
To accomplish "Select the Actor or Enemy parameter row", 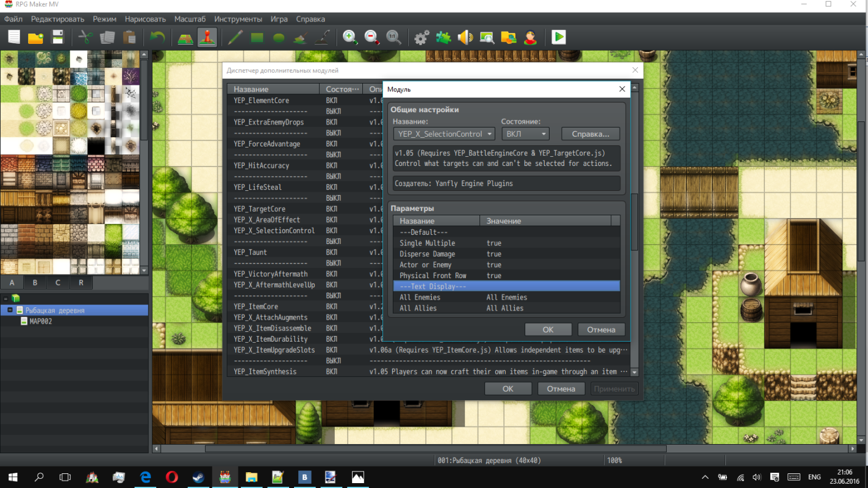I will [x=506, y=265].
